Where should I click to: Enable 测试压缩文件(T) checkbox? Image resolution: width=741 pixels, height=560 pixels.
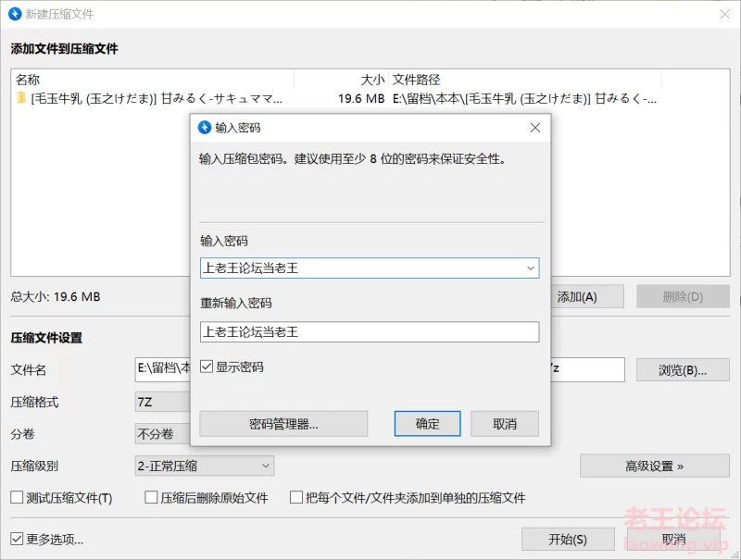(x=17, y=497)
